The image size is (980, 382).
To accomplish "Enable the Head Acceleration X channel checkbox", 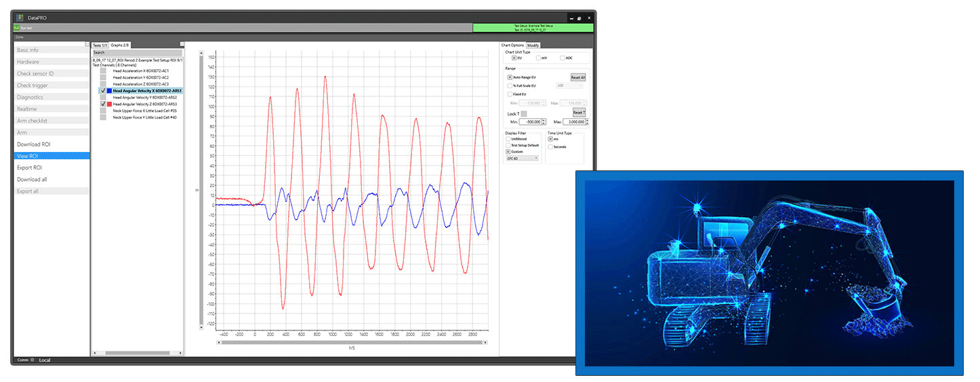I will [x=102, y=71].
